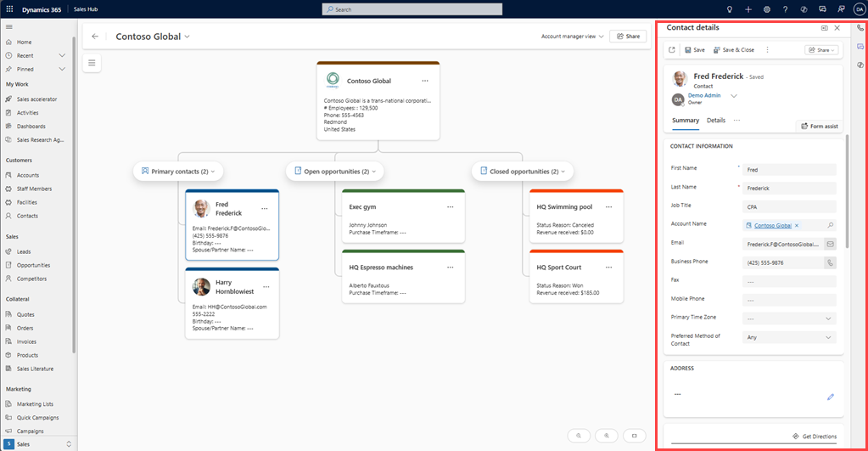Open Marketing Lists in sidebar
868x451 pixels.
point(35,404)
